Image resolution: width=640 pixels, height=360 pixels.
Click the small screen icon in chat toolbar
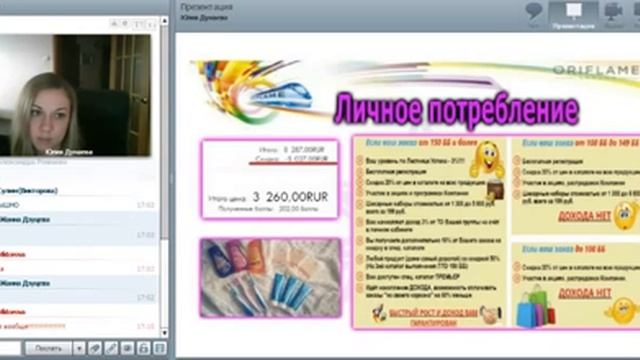[127, 349]
